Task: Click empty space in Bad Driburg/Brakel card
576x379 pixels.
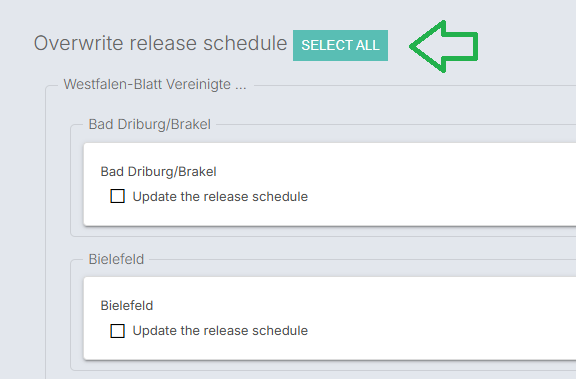Action: [441, 184]
